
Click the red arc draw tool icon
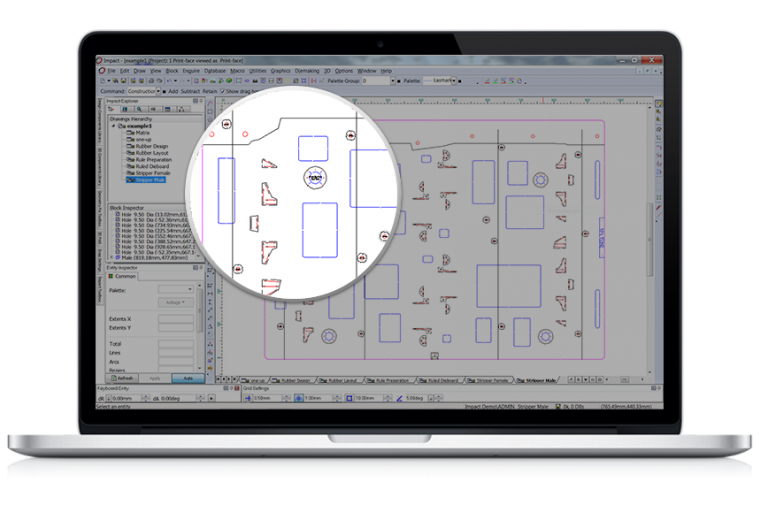click(210, 104)
